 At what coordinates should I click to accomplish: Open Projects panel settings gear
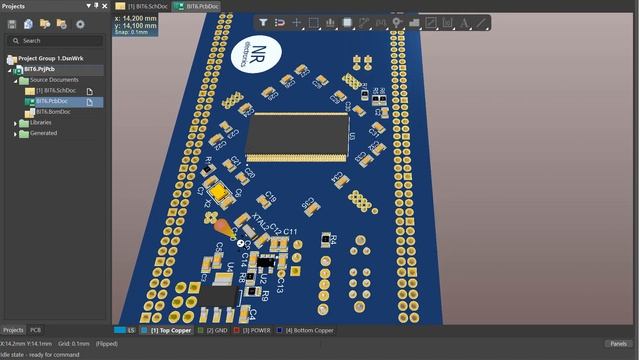80,24
